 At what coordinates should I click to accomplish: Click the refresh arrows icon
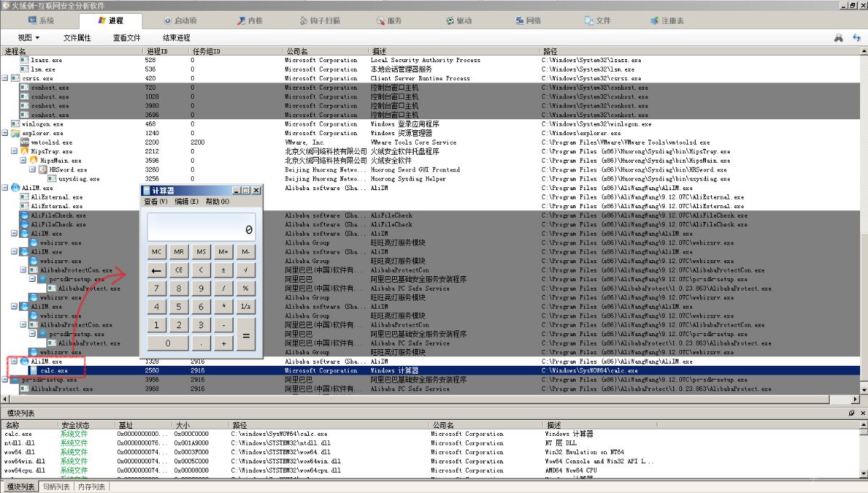(856, 37)
